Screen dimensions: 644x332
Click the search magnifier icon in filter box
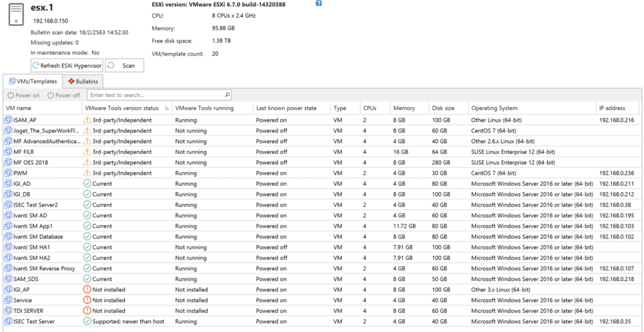click(x=227, y=95)
